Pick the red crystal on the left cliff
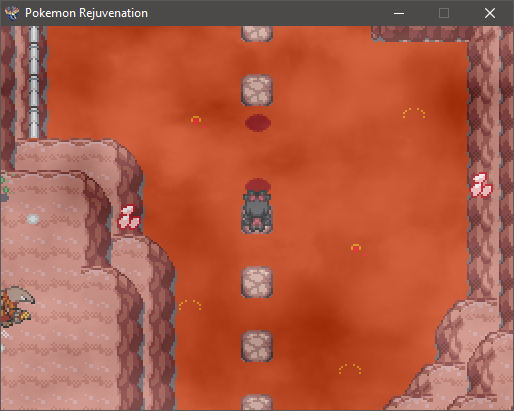 129,217
